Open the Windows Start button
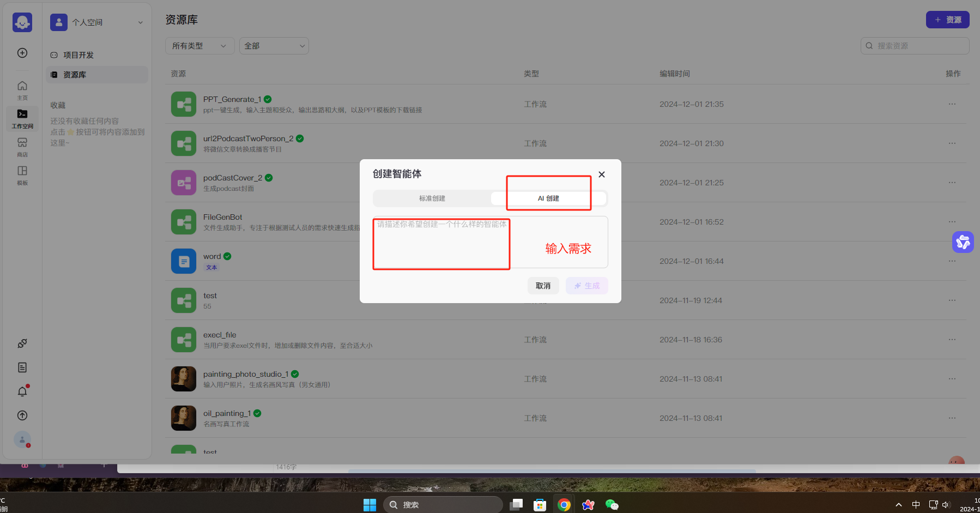This screenshot has width=980, height=513. pyautogui.click(x=370, y=505)
